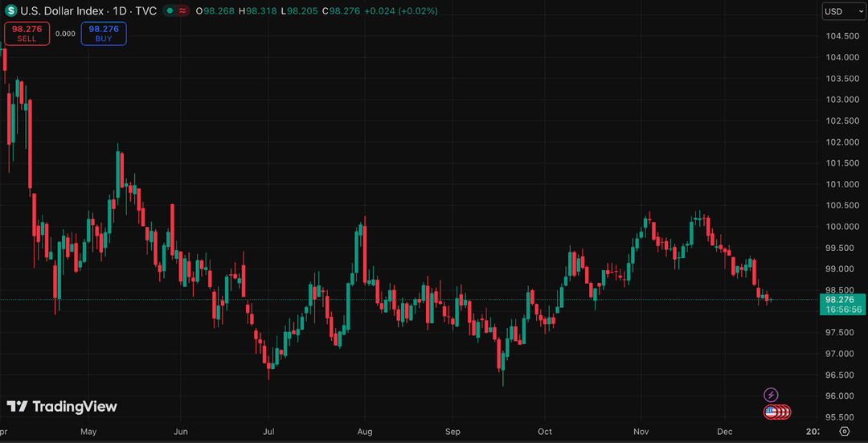Click the 103.000 price axis label
The height and width of the screenshot is (443, 868).
pyautogui.click(x=841, y=100)
